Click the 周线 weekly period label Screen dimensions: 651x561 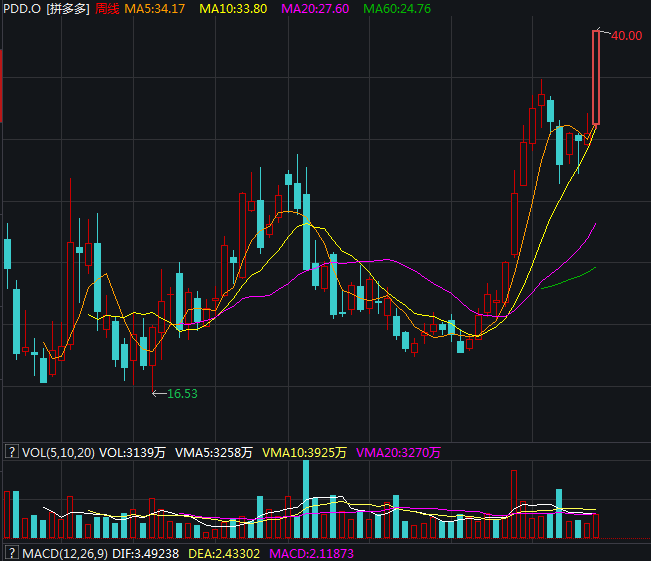pos(107,9)
